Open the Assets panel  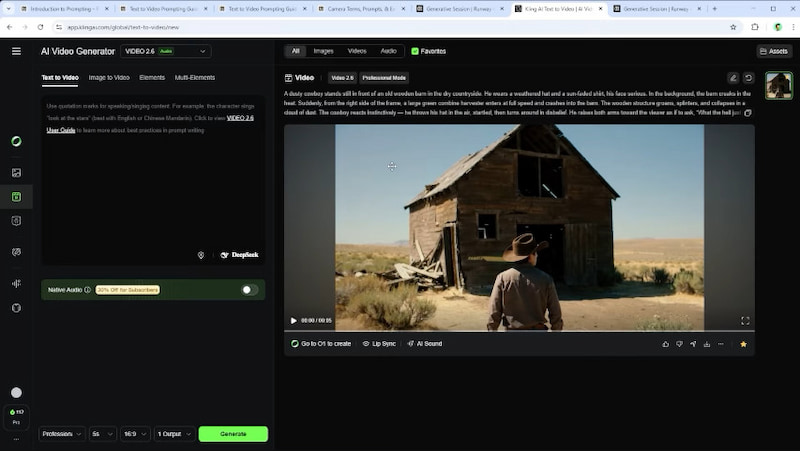click(x=773, y=51)
